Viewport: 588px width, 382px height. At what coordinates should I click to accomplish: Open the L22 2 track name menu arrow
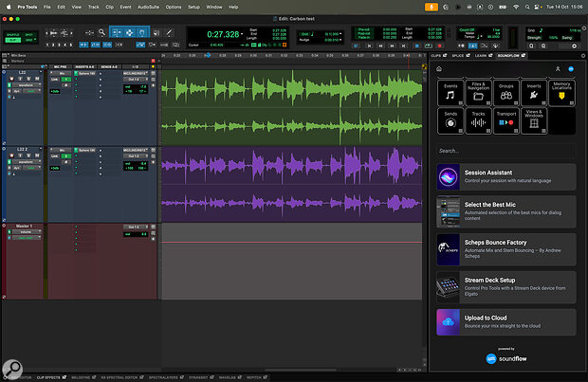pos(40,149)
